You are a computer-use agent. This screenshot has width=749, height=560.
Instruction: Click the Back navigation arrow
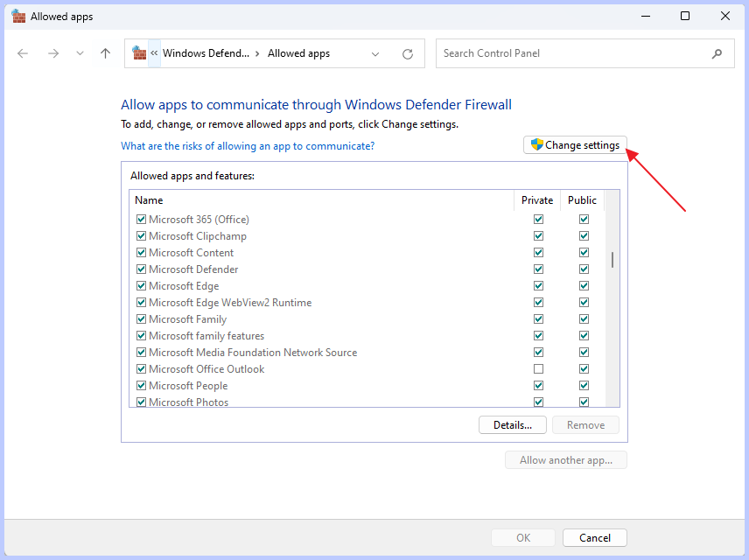[x=23, y=53]
